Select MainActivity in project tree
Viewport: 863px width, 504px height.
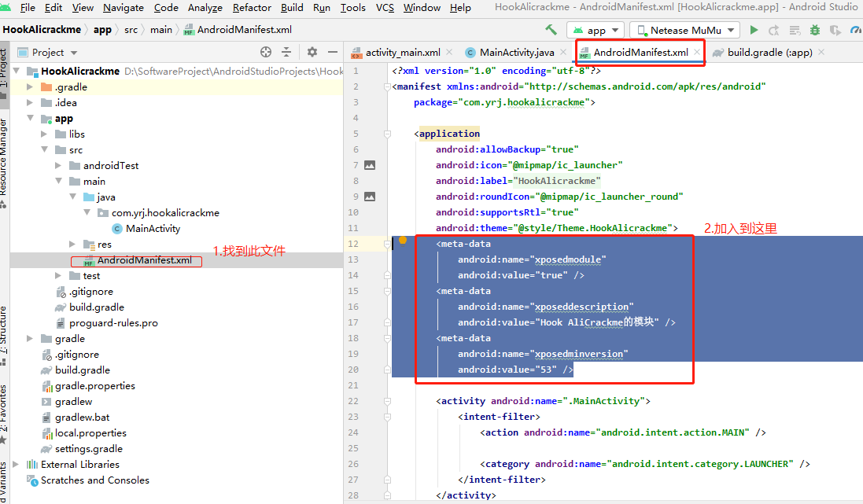point(153,228)
